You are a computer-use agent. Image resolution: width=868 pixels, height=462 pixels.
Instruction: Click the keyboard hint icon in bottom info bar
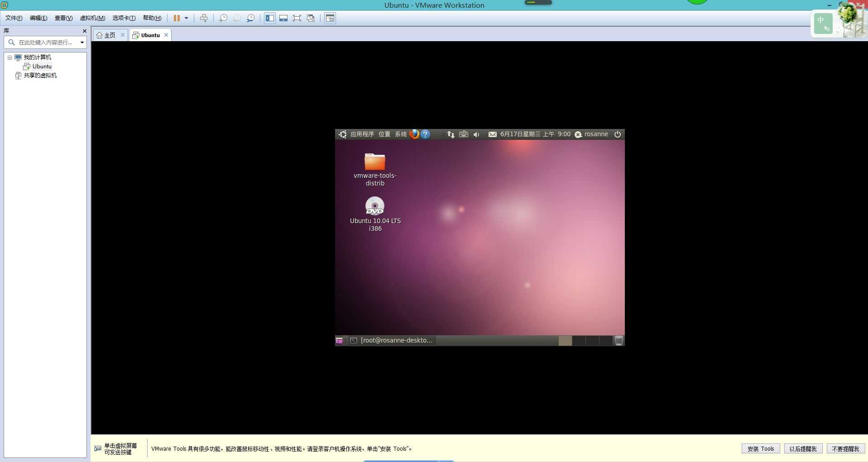(97, 448)
